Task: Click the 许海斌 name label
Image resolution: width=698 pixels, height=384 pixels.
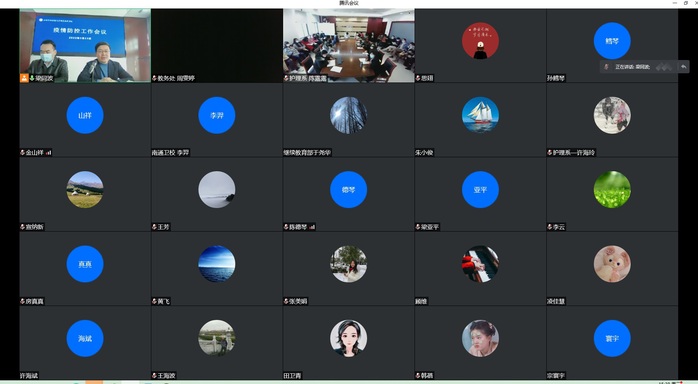Action: [29, 376]
